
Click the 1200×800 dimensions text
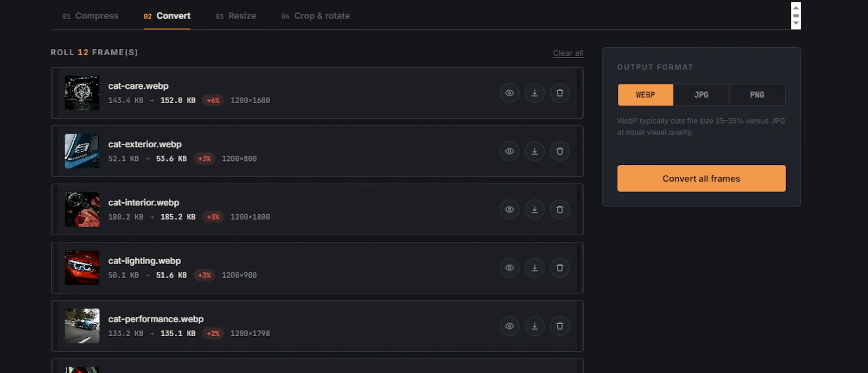click(x=239, y=159)
